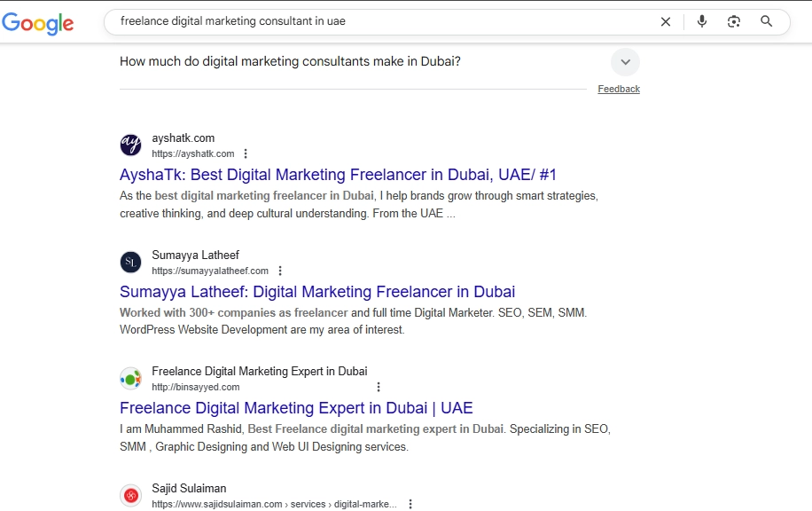Image resolution: width=812 pixels, height=511 pixels.
Task: Click the https://ayshatk.com URL text
Action: 192,154
